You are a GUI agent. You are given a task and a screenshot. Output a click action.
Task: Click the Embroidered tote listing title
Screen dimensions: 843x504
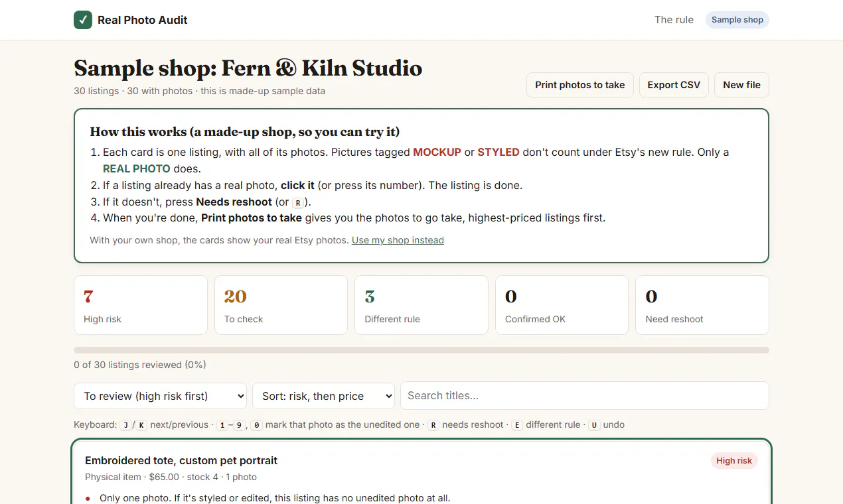pos(181,461)
